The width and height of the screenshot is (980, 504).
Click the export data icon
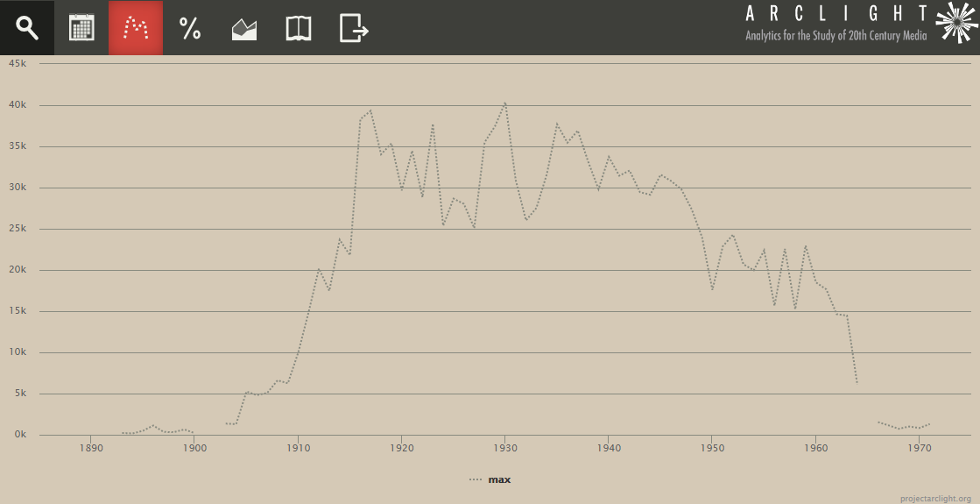click(x=353, y=28)
